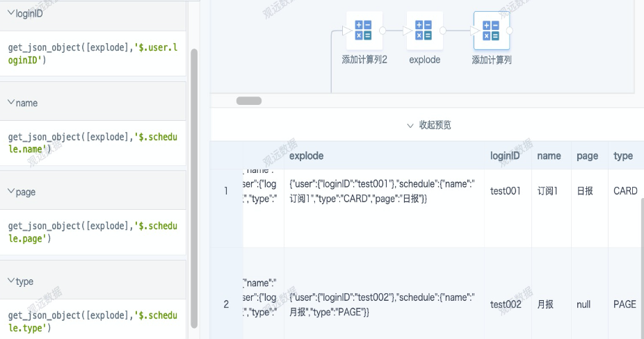Click the 添加计算列2 node label

coord(364,60)
